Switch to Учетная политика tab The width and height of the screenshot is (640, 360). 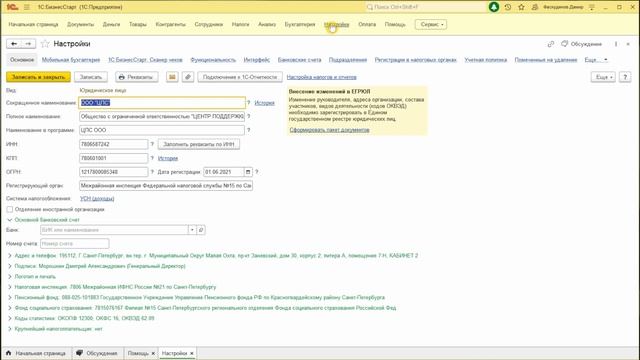485,60
